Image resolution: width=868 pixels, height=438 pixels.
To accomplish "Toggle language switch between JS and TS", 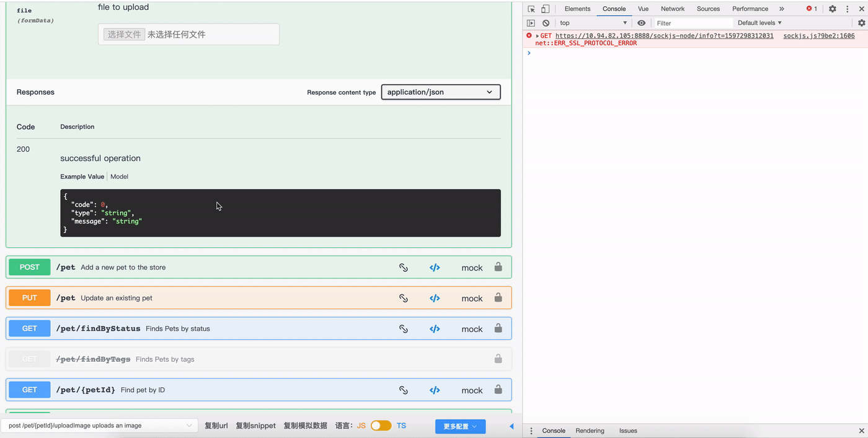I will 381,426.
